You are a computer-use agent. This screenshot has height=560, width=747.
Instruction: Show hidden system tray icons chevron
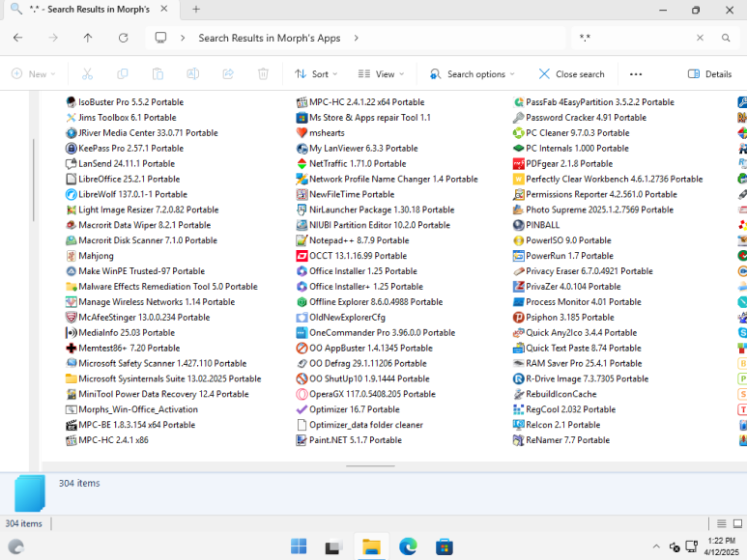[x=656, y=546]
